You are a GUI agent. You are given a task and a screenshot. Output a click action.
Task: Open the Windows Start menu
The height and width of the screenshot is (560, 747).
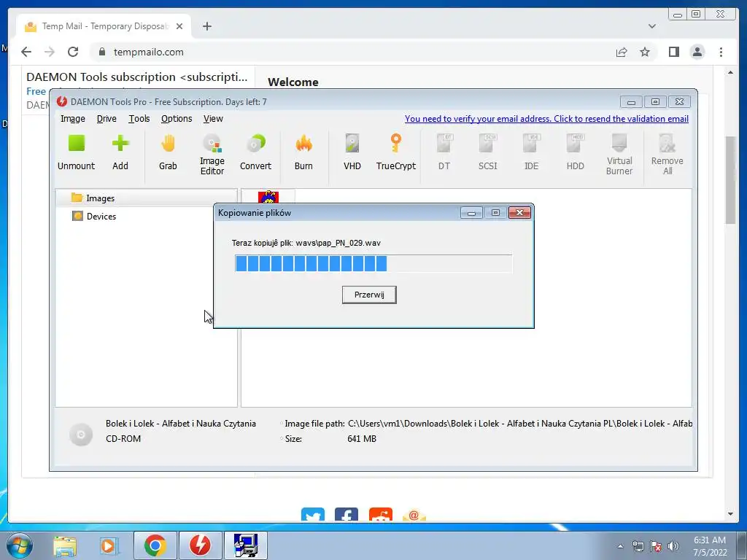[x=19, y=545]
